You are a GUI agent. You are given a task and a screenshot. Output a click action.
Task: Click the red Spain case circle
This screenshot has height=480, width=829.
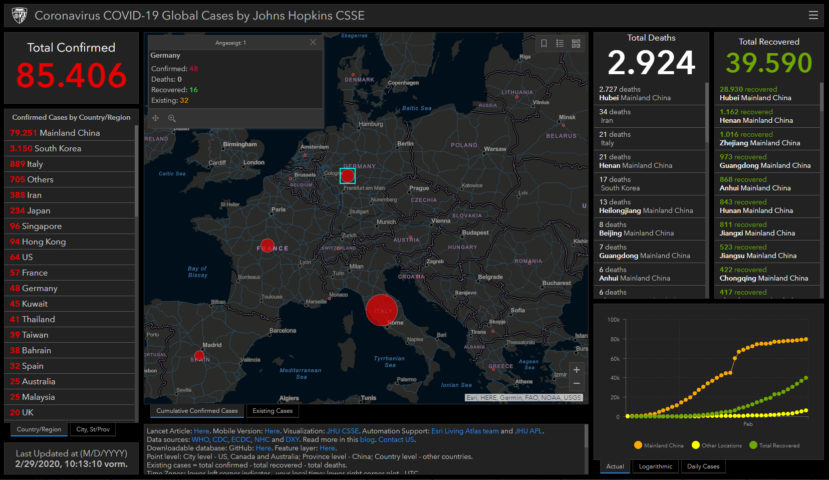tap(199, 356)
